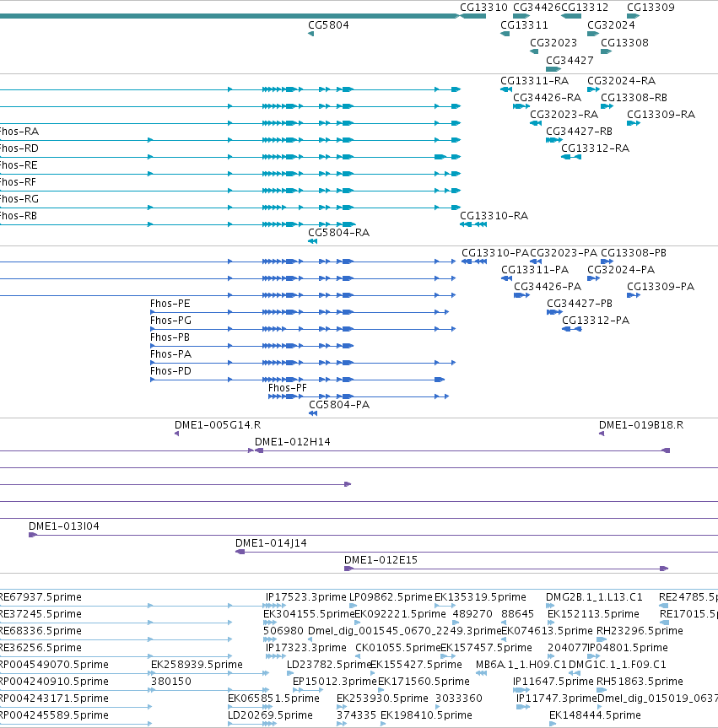Image resolution: width=718 pixels, height=728 pixels.
Task: Select the CG13308-PB protein label
Action: point(634,253)
